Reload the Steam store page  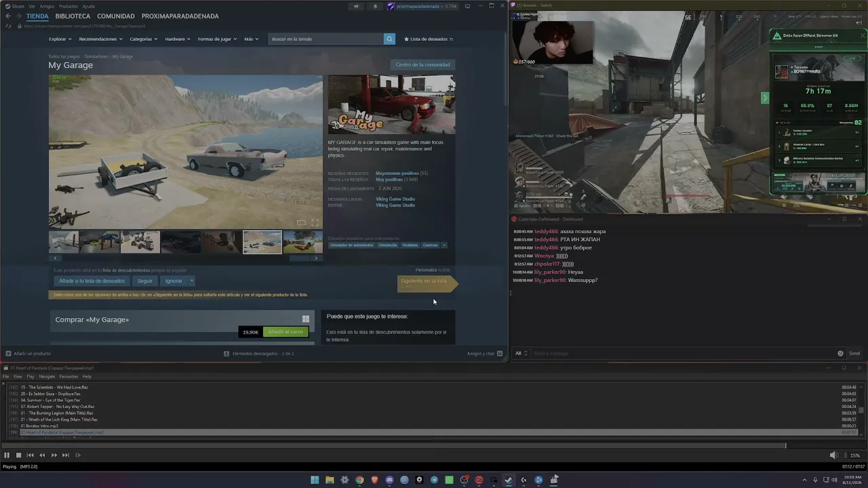pos(8,26)
